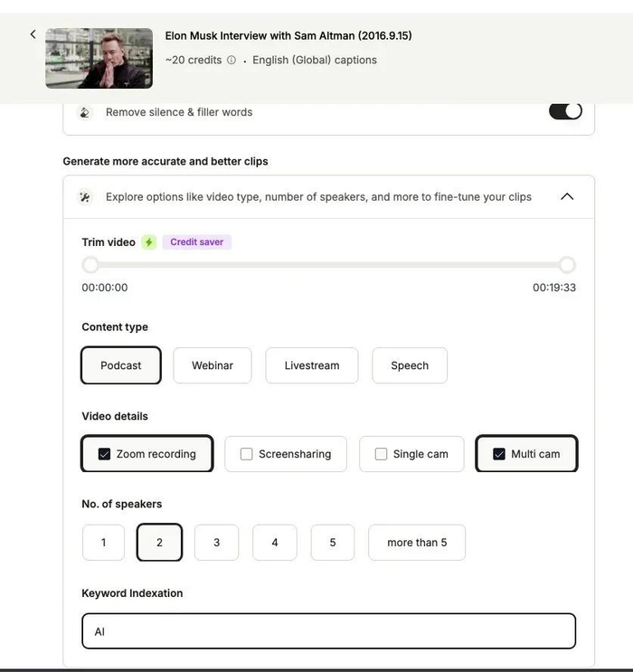Screen dimensions: 633x672
Task: Click the fine-tune options sparkle icon
Action: pos(85,197)
